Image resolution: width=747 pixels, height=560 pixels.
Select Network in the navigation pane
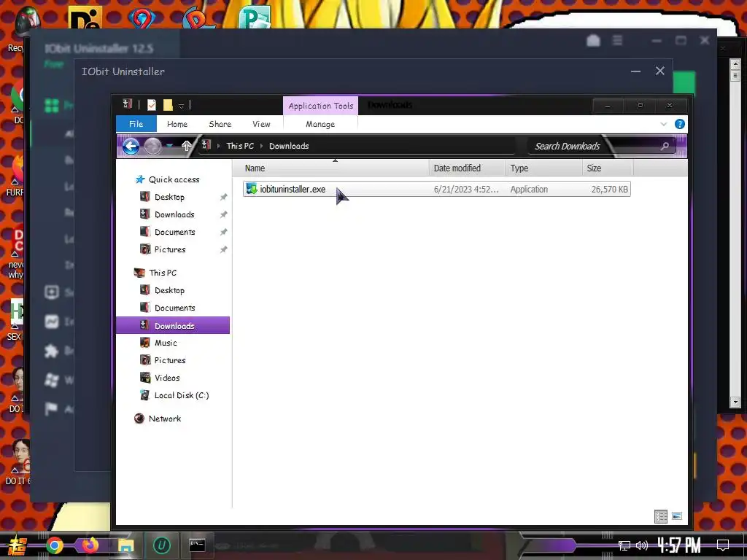click(x=164, y=419)
